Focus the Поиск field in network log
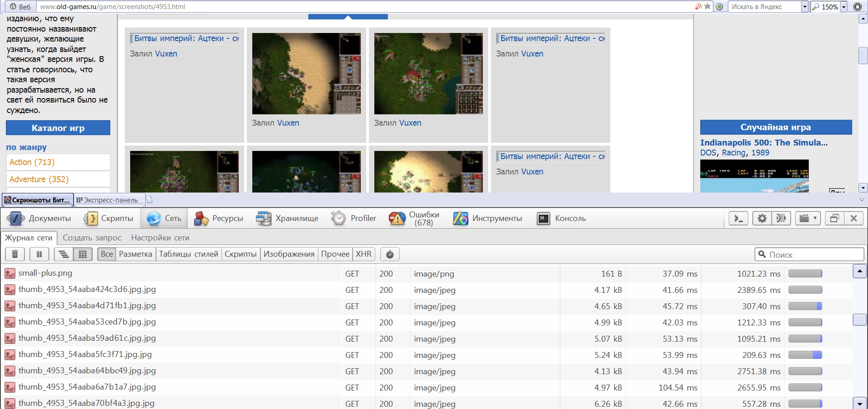Viewport: 868px width, 409px height. tap(809, 254)
